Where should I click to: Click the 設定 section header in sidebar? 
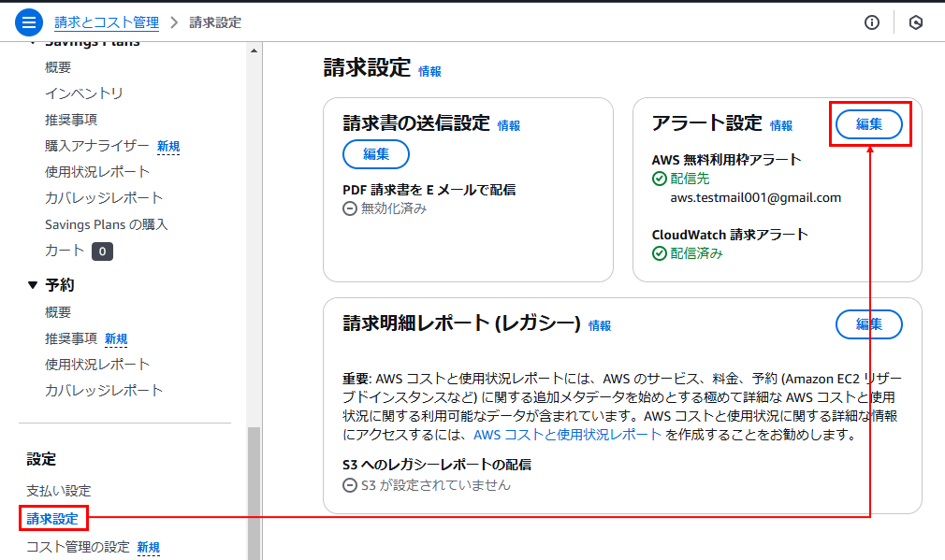pos(41,459)
